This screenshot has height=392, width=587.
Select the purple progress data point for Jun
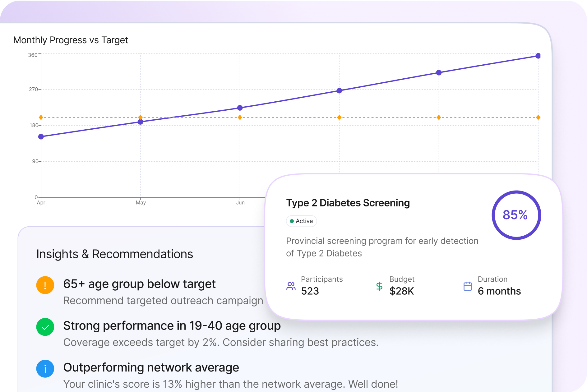tap(240, 108)
